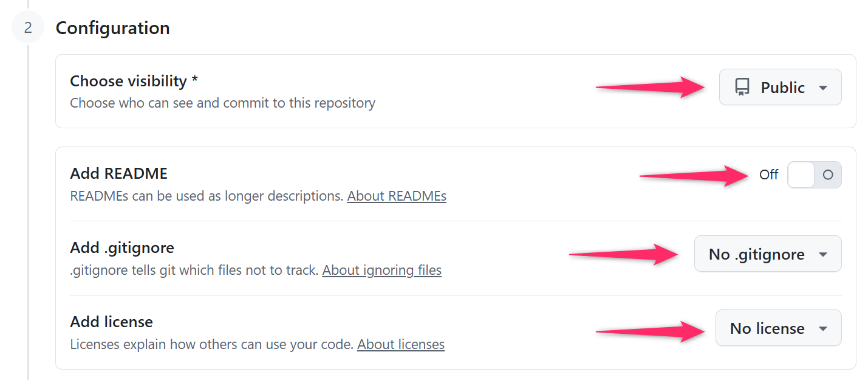
Task: Click the white knob of the README switch
Action: click(801, 175)
